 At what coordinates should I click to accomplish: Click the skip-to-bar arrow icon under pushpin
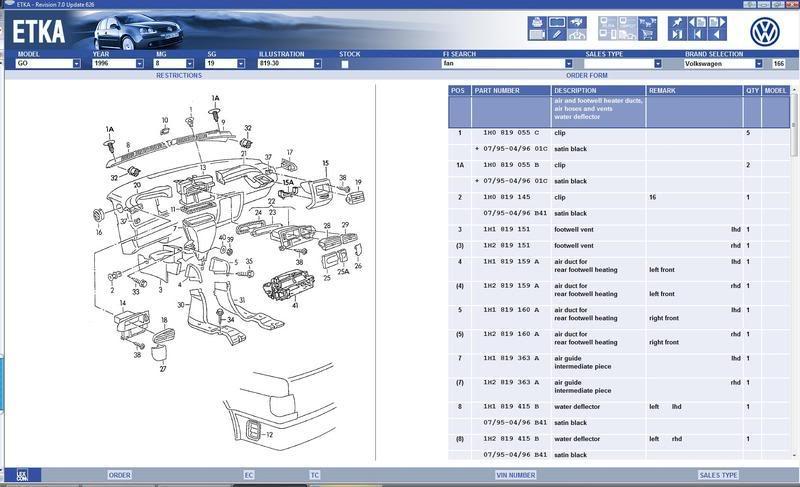(677, 35)
